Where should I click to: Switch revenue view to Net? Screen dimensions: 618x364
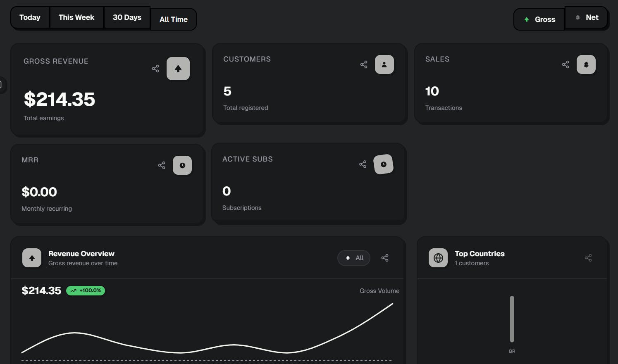coord(587,17)
